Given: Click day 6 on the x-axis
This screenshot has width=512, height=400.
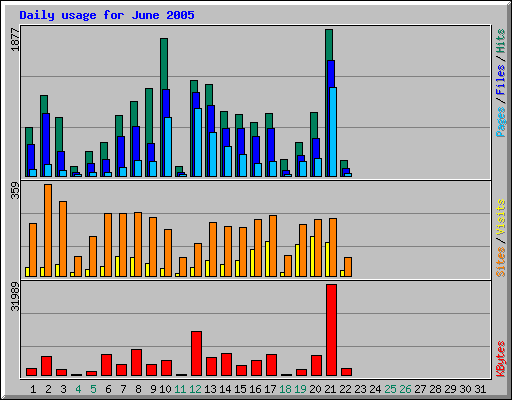Looking at the screenshot, I should 108,389.
